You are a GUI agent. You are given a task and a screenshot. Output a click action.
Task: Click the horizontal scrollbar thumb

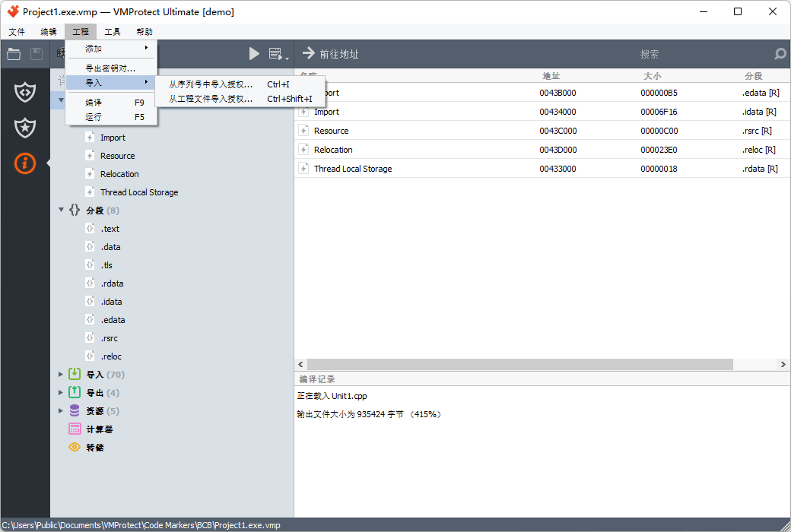[520, 364]
